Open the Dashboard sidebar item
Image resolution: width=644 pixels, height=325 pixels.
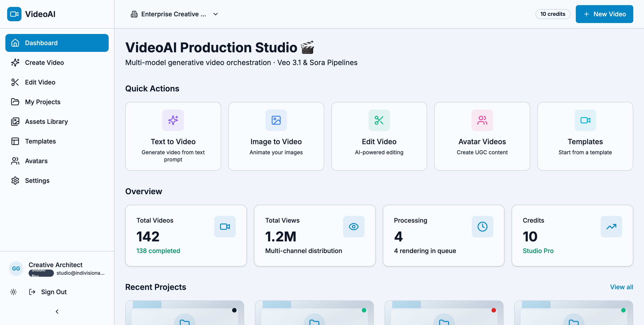(57, 43)
